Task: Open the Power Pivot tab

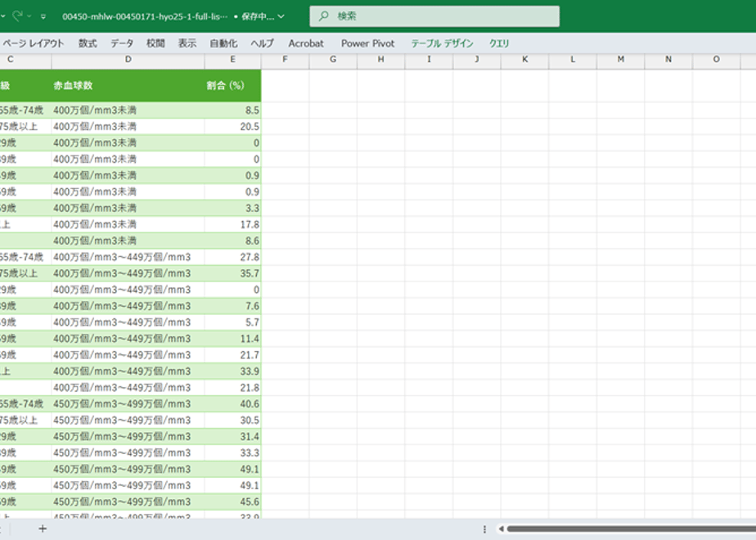Action: click(x=368, y=43)
